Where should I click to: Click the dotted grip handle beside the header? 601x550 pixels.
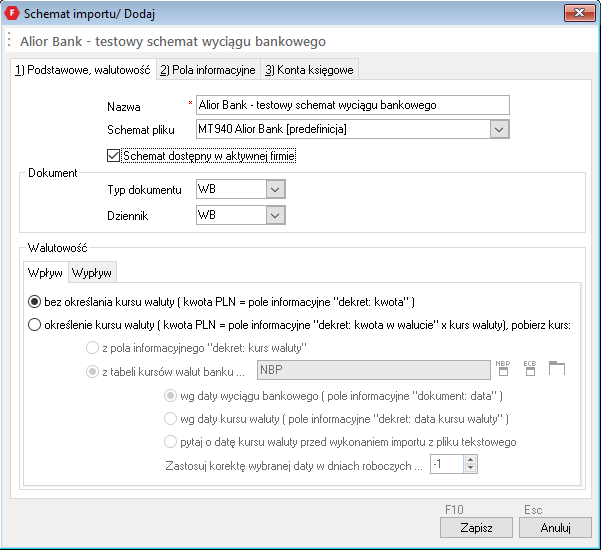pos(9,40)
